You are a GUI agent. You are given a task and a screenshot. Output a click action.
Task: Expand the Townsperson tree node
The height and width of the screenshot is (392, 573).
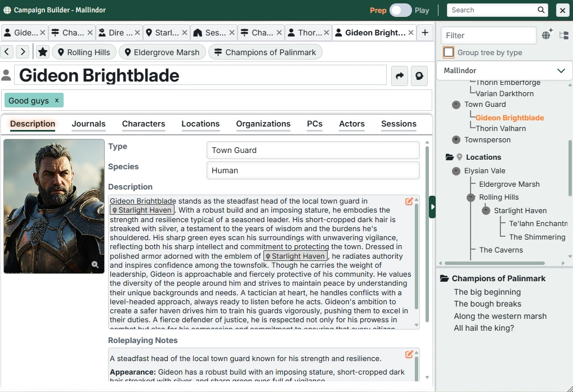click(x=456, y=139)
